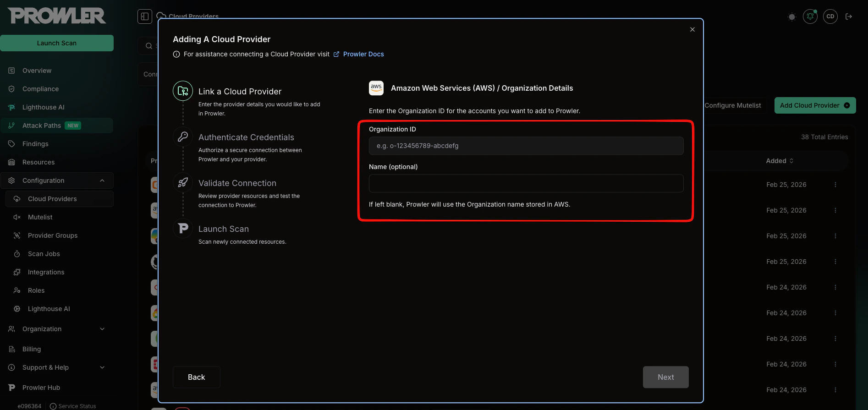868x410 pixels.
Task: Open Overview in the sidebar
Action: click(x=37, y=71)
